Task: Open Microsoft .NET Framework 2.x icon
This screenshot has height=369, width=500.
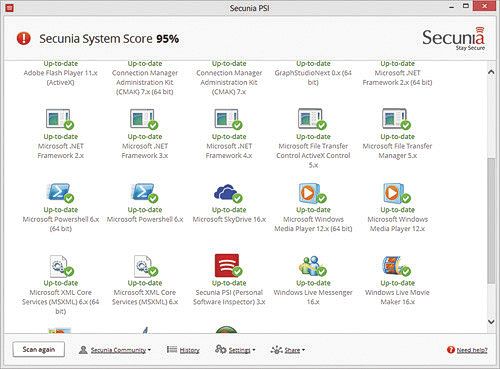Action: pos(60,119)
